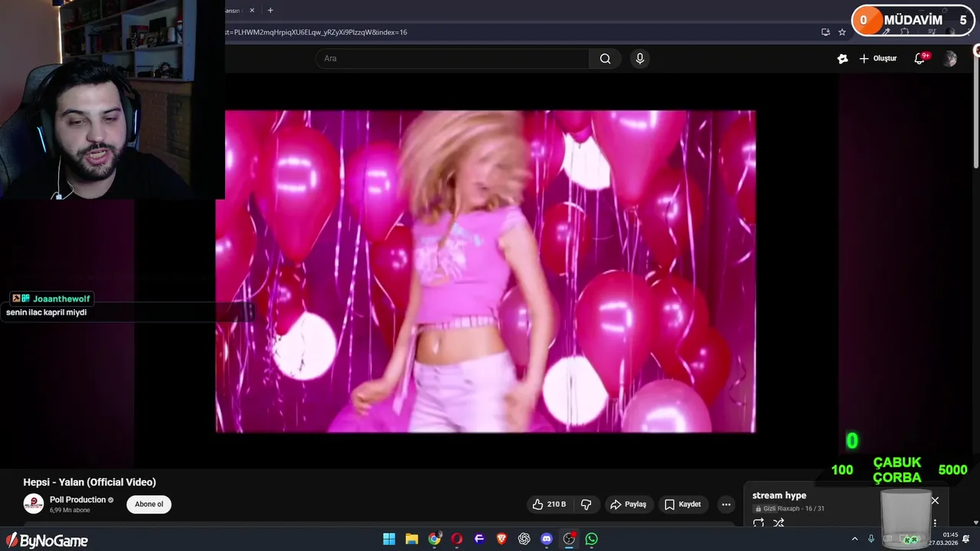The image size is (980, 551).
Task: Click the browser address bar URL
Action: click(316, 32)
